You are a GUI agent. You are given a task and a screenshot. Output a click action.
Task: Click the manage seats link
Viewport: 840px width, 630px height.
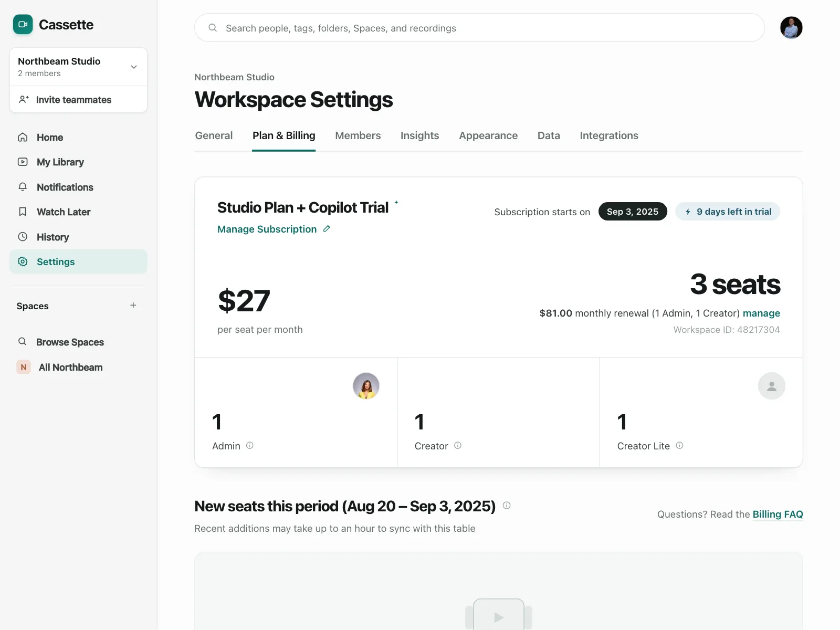click(761, 313)
